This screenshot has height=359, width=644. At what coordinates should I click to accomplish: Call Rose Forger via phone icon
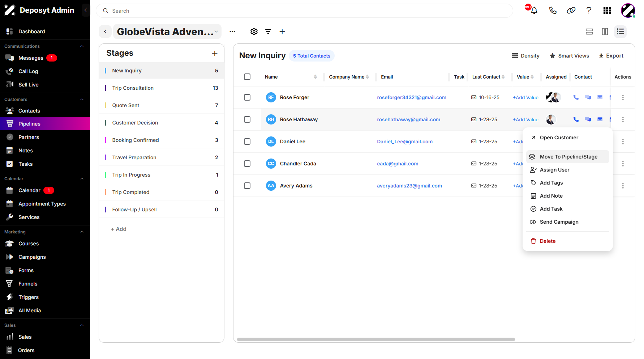576,97
